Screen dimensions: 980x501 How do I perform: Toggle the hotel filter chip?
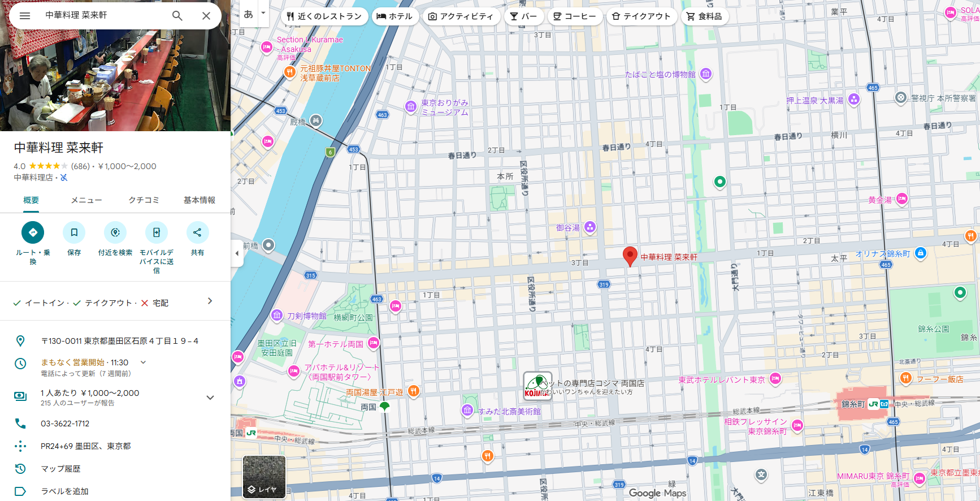(x=394, y=16)
